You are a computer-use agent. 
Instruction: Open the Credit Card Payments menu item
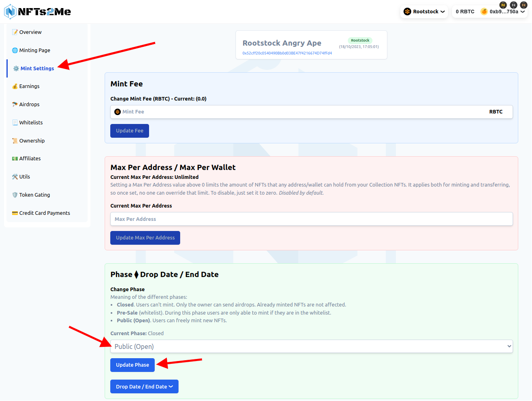47,213
